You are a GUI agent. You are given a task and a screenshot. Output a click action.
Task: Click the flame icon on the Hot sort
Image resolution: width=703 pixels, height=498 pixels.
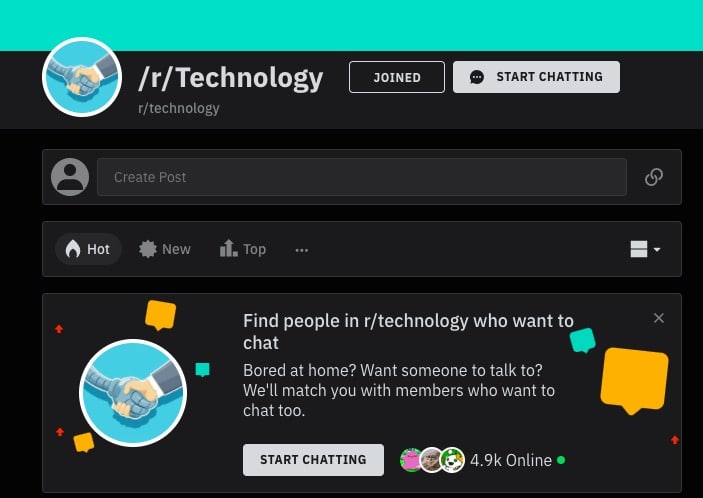tap(73, 249)
